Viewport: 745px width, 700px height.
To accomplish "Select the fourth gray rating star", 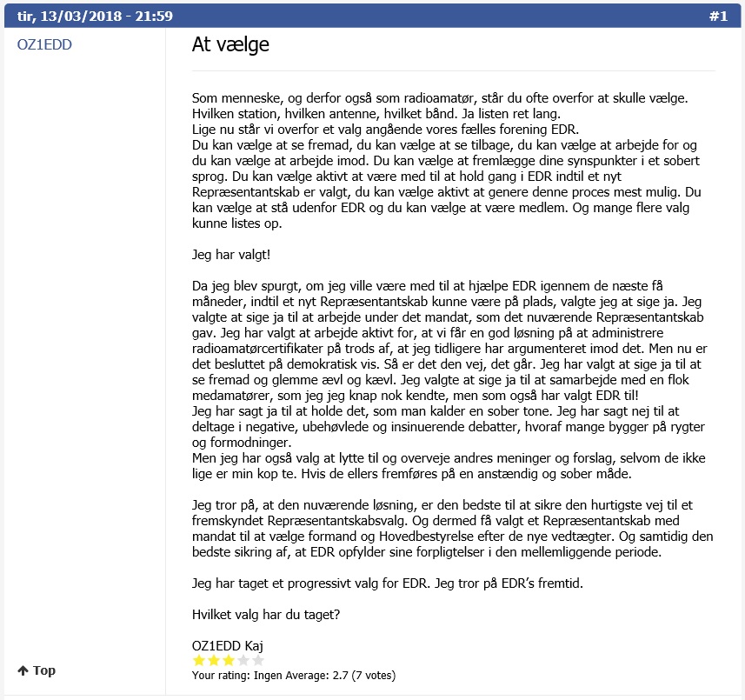I will pyautogui.click(x=243, y=660).
